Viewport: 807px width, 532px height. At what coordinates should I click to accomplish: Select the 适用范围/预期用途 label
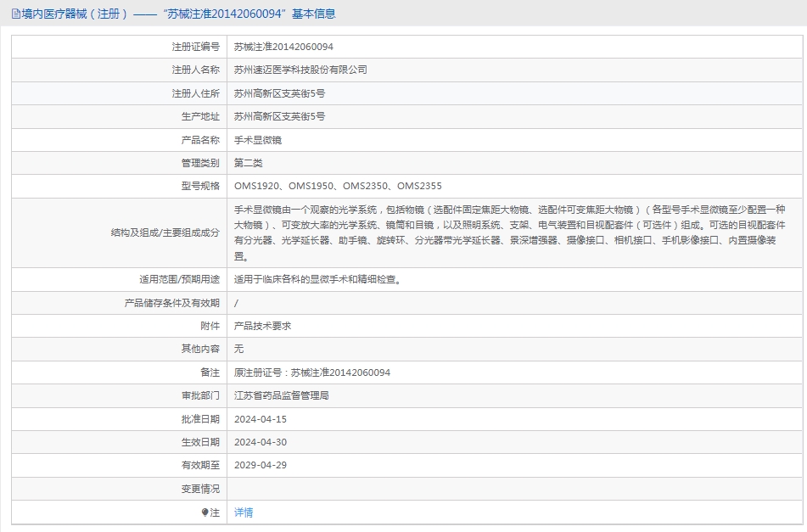pos(179,279)
